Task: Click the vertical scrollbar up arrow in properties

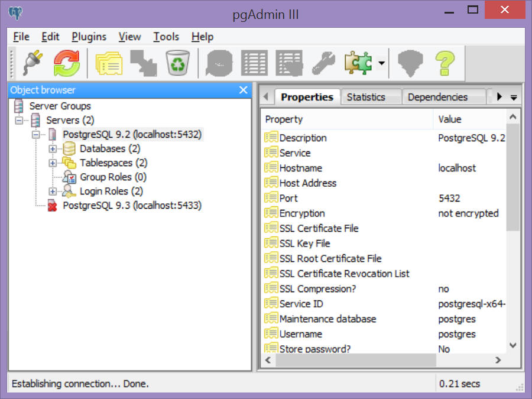Action: coord(513,117)
